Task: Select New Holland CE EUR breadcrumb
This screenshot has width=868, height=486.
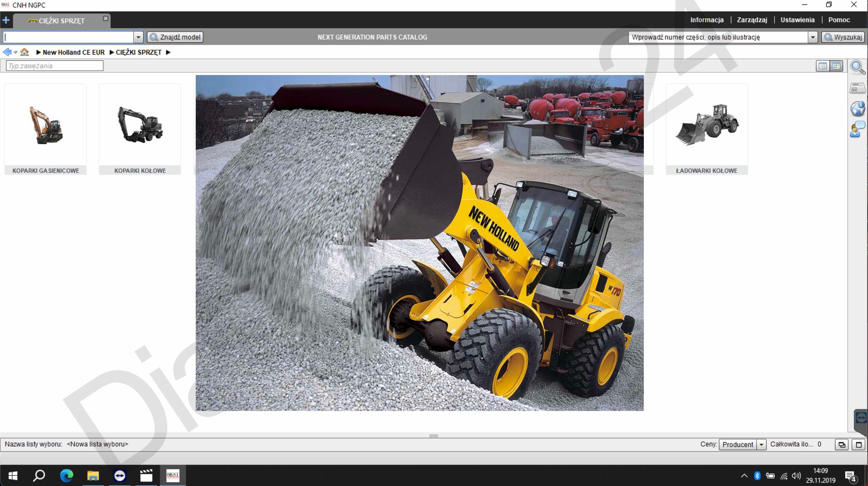Action: click(x=73, y=52)
